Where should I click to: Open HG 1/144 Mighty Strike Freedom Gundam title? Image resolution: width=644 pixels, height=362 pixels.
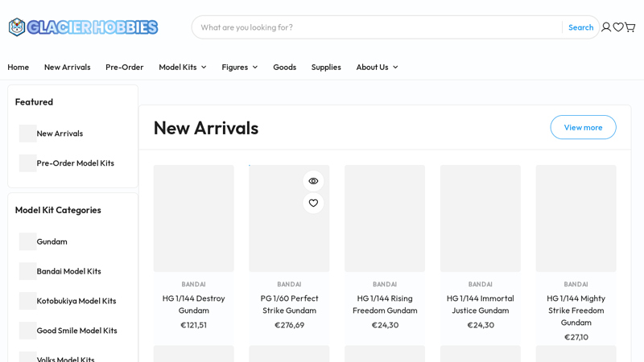point(576,311)
